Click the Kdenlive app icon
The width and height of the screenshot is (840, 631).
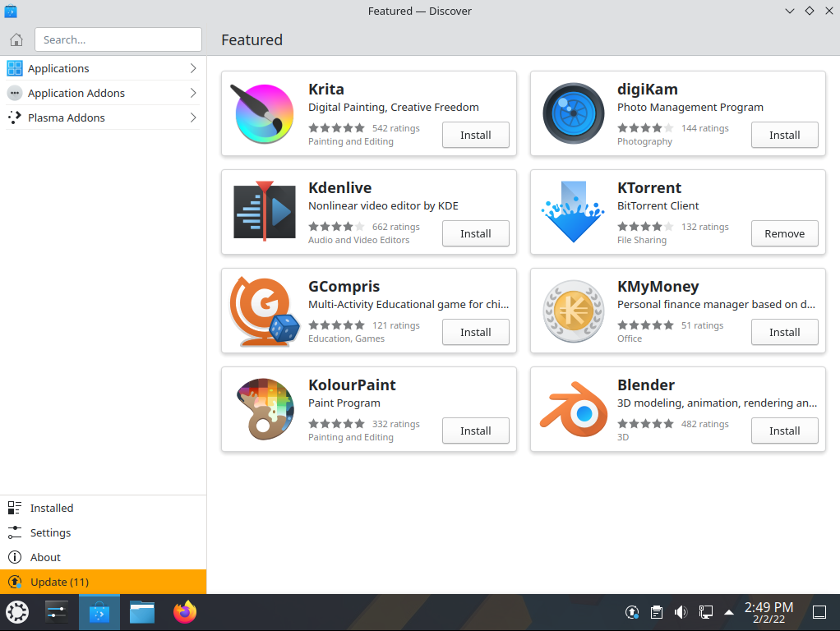click(264, 212)
